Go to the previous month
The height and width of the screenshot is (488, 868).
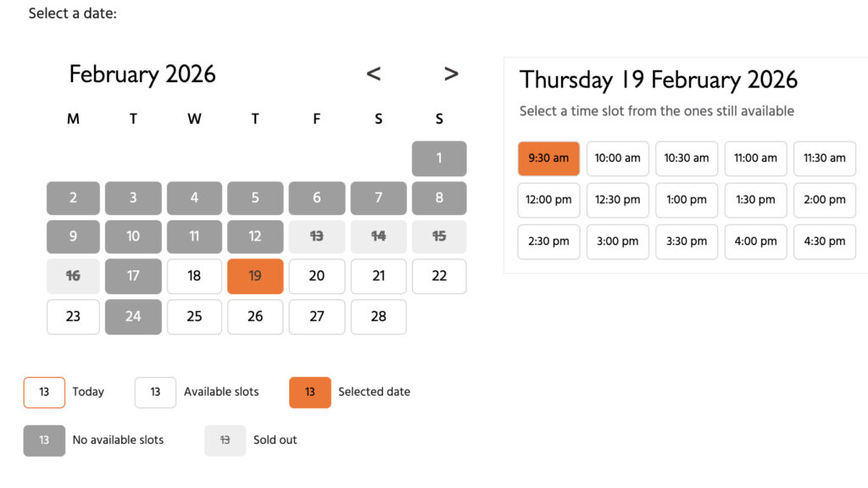tap(374, 75)
